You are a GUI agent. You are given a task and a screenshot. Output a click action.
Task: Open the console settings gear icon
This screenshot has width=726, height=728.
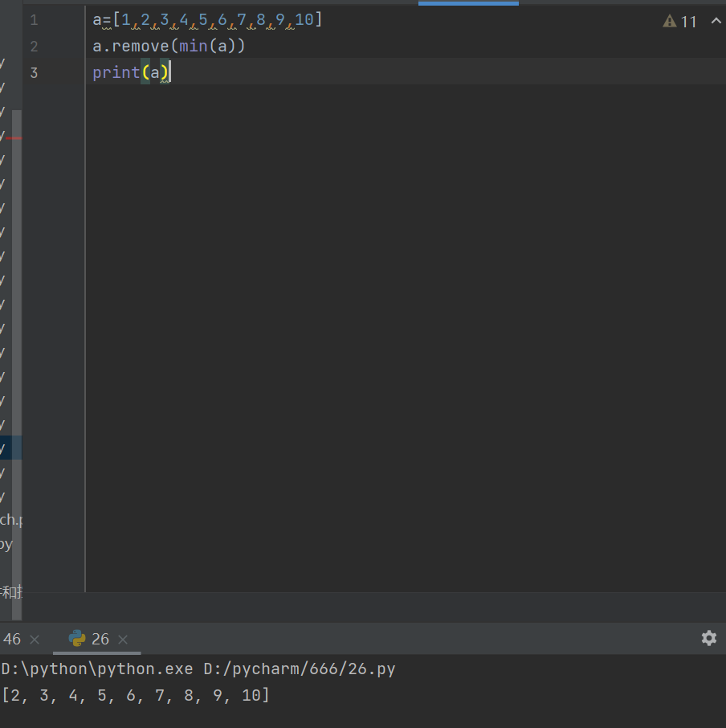pyautogui.click(x=708, y=637)
